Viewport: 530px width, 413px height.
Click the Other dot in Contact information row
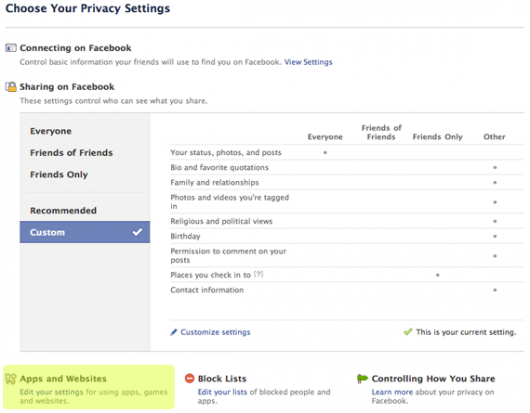click(495, 290)
